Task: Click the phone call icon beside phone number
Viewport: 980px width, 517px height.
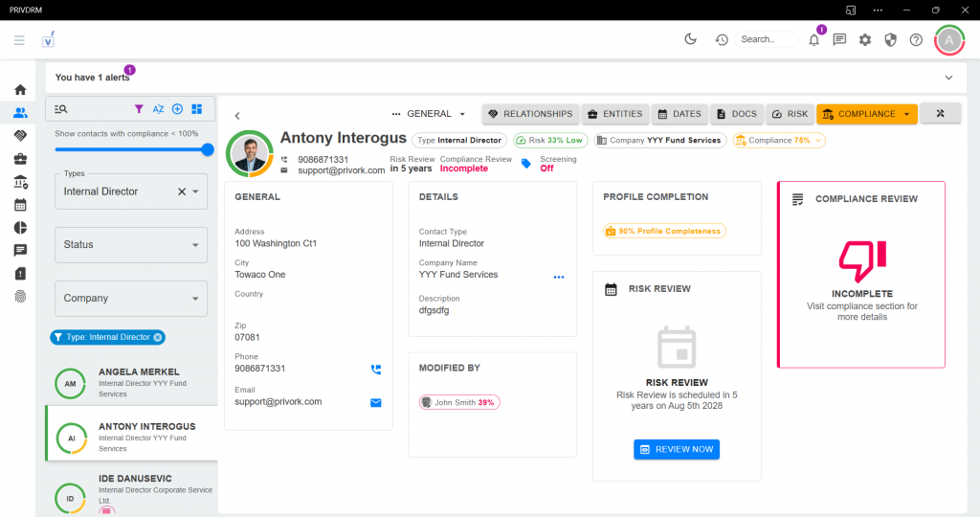Action: (375, 369)
